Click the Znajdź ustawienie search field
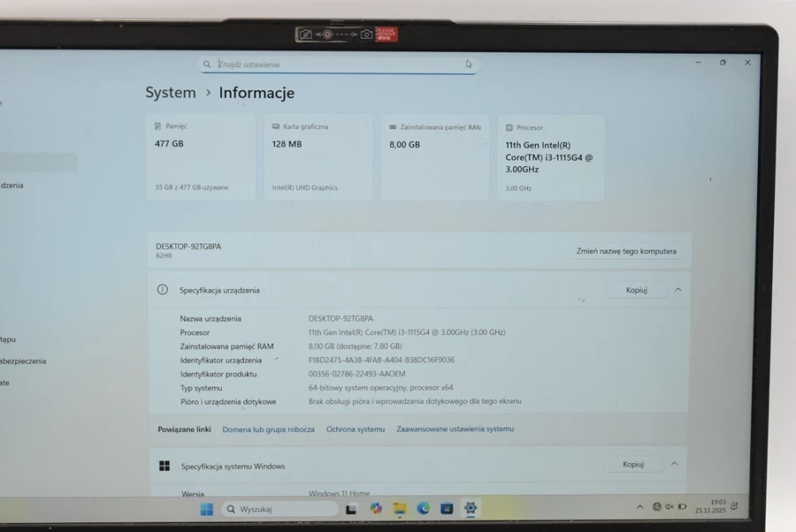Viewport: 796px width, 532px height. click(x=336, y=65)
